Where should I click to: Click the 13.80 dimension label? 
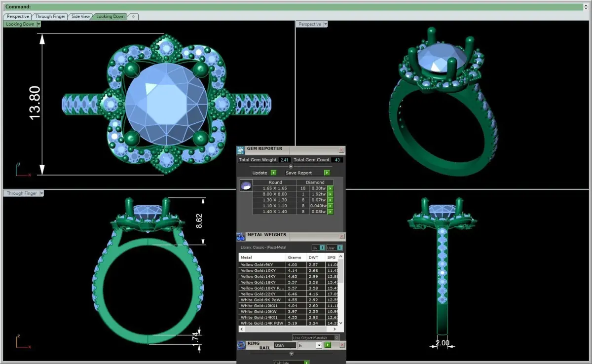(35, 104)
